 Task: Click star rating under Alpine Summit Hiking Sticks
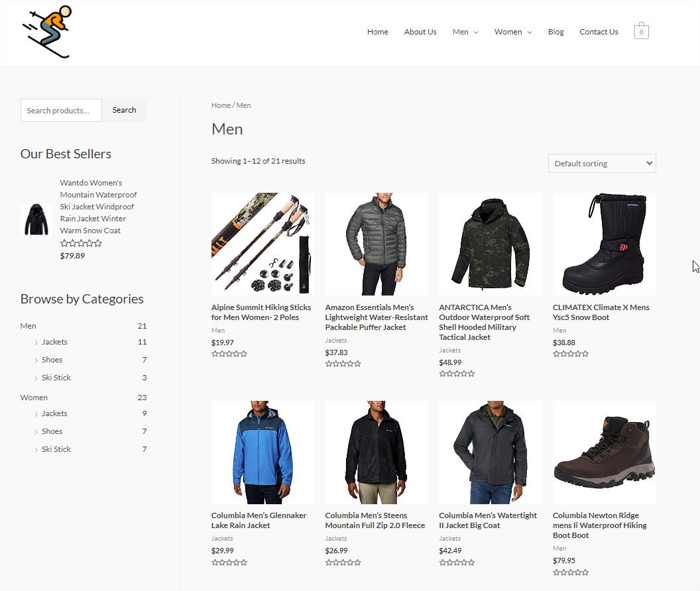tap(229, 354)
